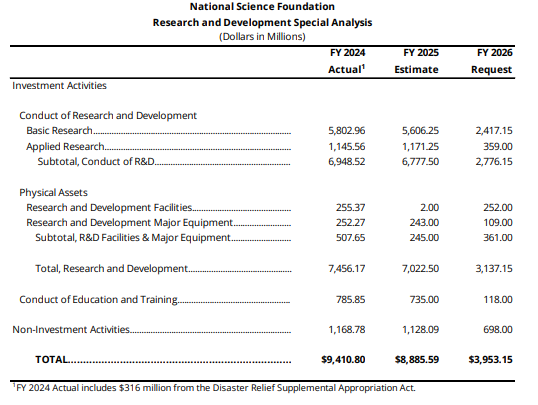Click Non-Investment value 698.00

tap(498, 329)
